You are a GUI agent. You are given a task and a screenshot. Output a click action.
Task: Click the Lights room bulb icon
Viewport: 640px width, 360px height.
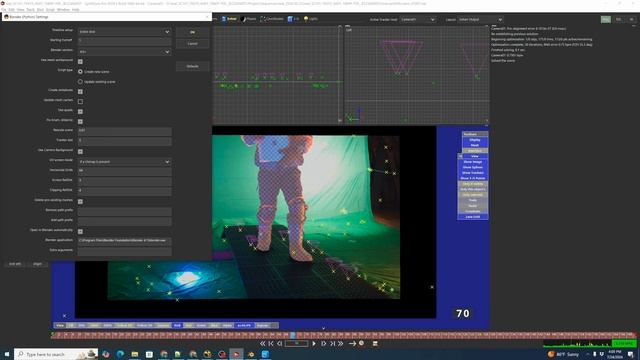[x=306, y=19]
